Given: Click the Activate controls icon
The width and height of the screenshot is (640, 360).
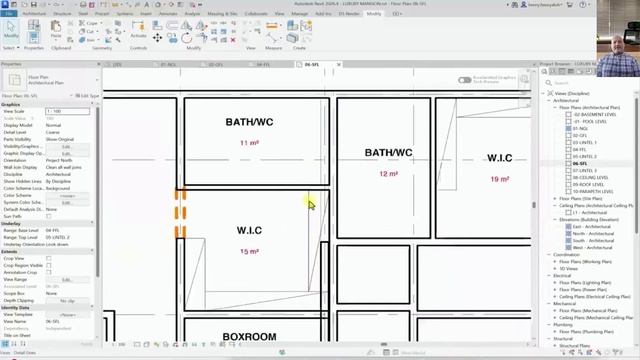Looking at the screenshot, I should (x=138, y=29).
